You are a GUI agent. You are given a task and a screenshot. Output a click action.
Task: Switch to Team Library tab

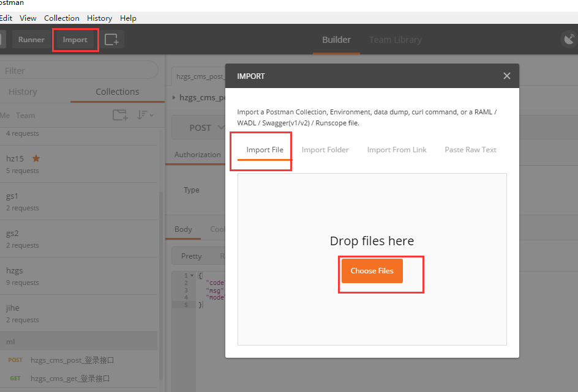[395, 40]
